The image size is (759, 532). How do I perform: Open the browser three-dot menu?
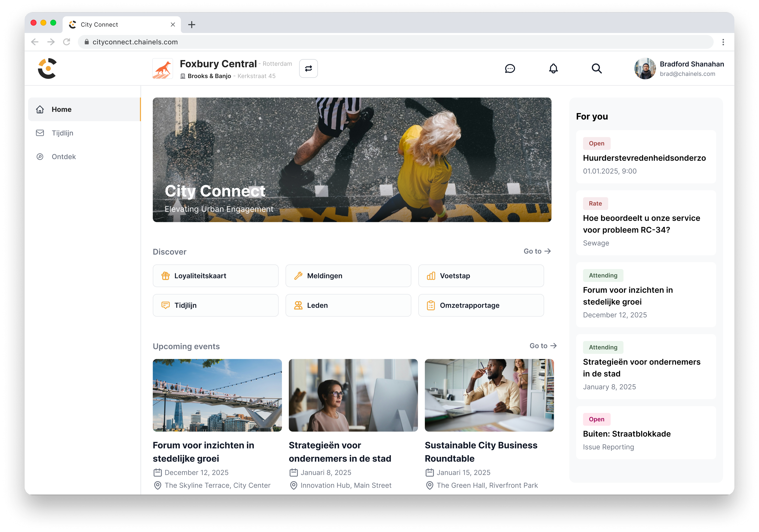tap(723, 42)
